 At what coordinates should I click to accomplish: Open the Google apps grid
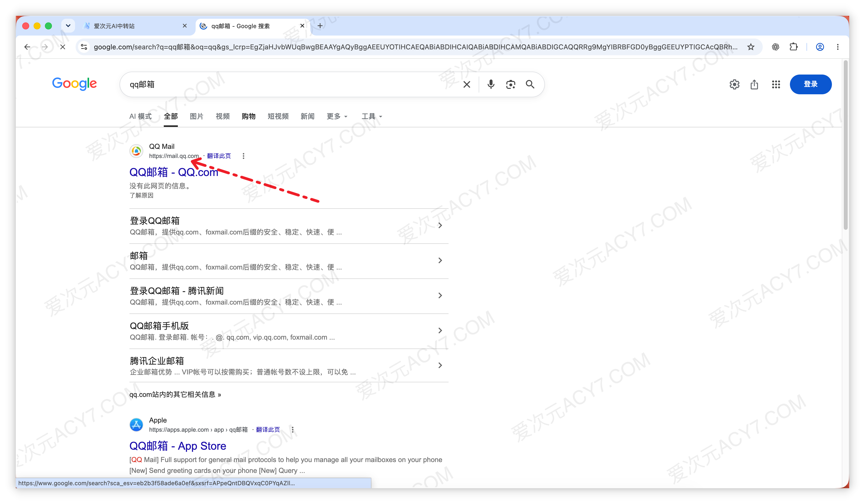(x=776, y=84)
